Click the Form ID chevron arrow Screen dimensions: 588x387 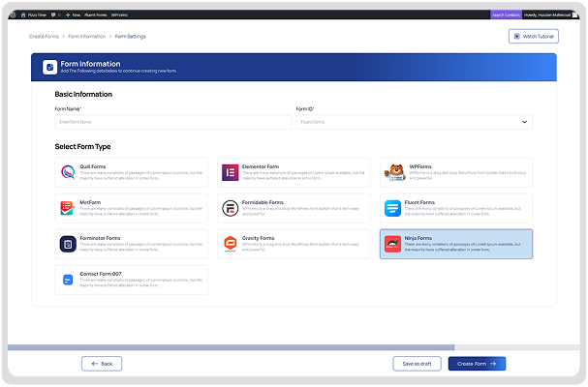(524, 122)
